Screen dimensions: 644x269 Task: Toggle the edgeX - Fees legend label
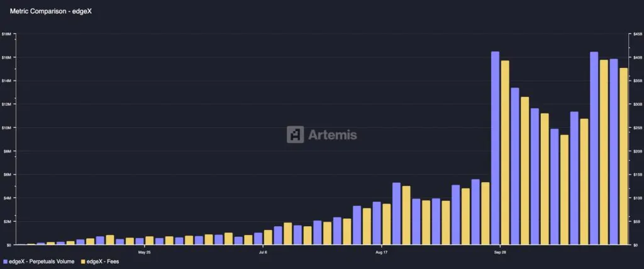pyautogui.click(x=104, y=261)
